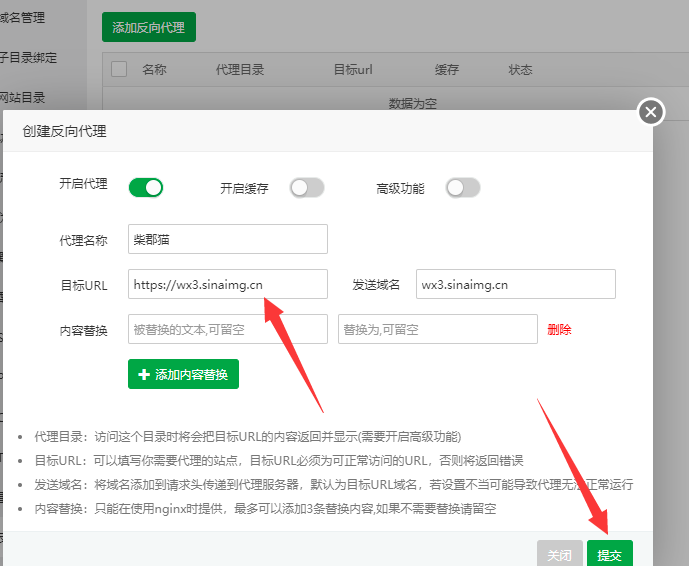Open 子目录绑定 in the sidebar
The height and width of the screenshot is (566, 689).
[x=28, y=57]
